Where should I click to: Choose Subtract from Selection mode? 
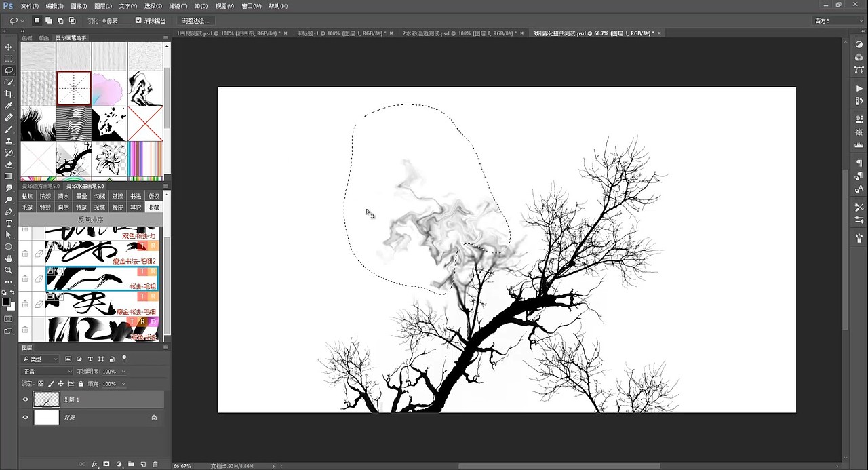click(61, 20)
